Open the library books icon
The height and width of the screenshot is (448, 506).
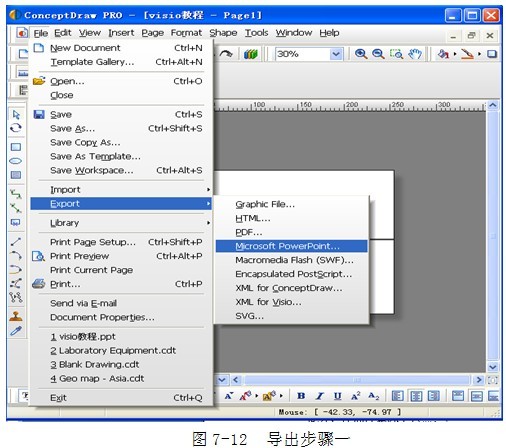click(x=251, y=54)
